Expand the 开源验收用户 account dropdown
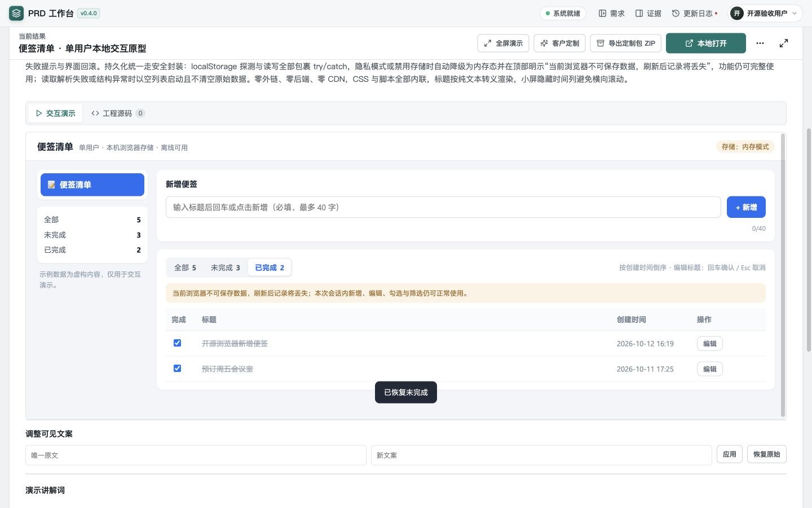The width and height of the screenshot is (812, 508). [765, 14]
